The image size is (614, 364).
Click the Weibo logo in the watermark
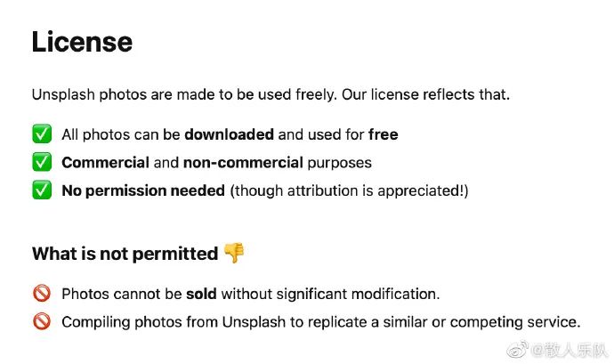tap(518, 349)
